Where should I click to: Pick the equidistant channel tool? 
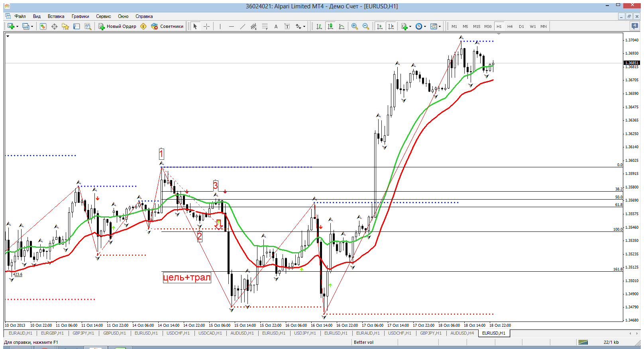[253, 26]
